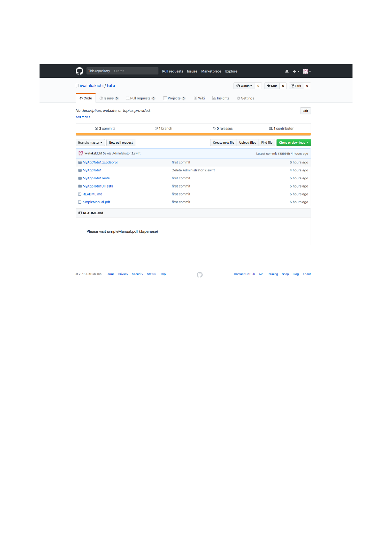Click the commit author avatar icon
The width and height of the screenshot is (392, 555).
pos(80,153)
